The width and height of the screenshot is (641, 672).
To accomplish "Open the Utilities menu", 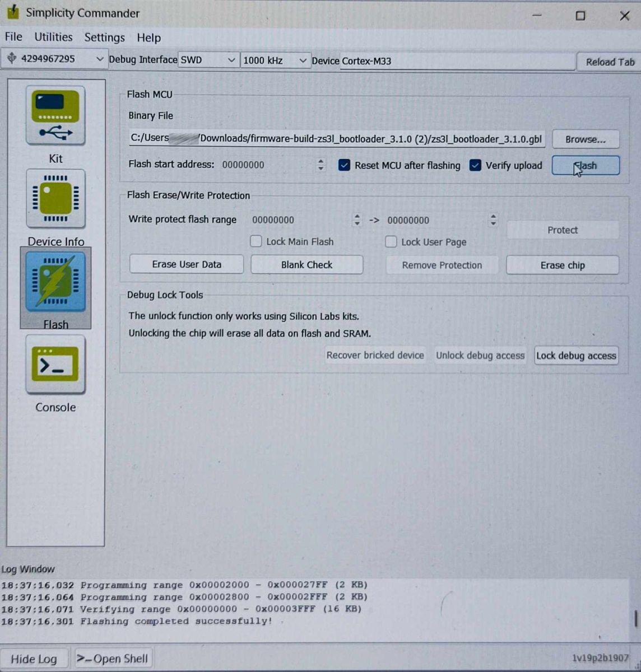I will point(53,37).
